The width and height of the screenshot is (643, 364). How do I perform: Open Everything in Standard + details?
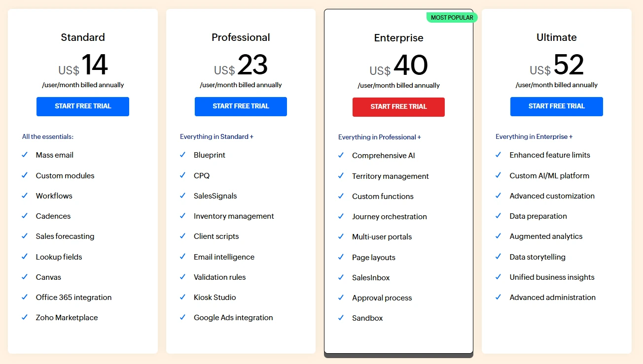tap(216, 136)
